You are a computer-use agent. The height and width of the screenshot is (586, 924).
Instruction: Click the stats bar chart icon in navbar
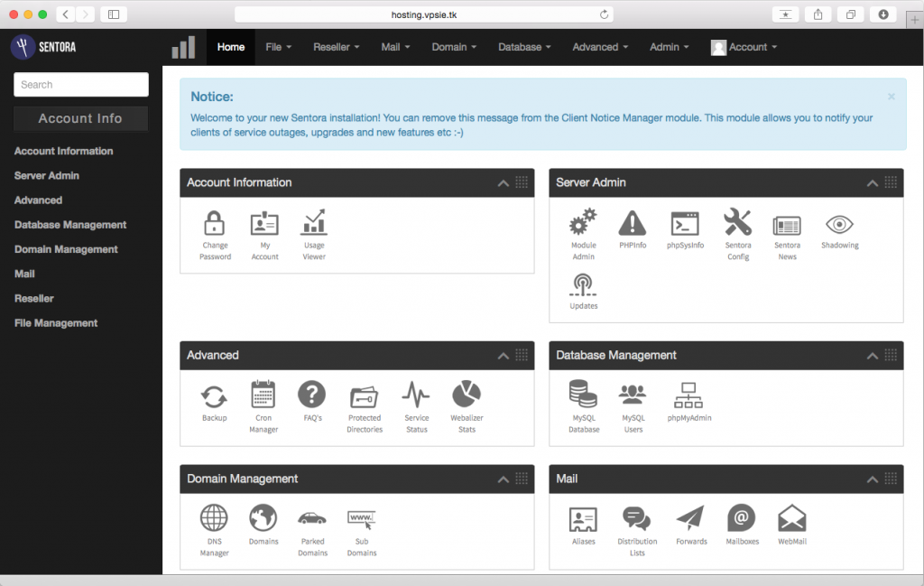[183, 47]
